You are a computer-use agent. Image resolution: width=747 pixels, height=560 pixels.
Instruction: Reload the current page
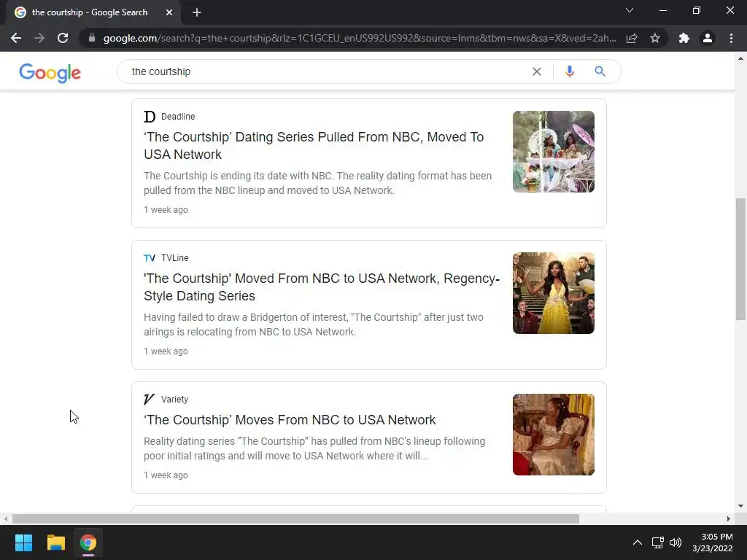[63, 38]
